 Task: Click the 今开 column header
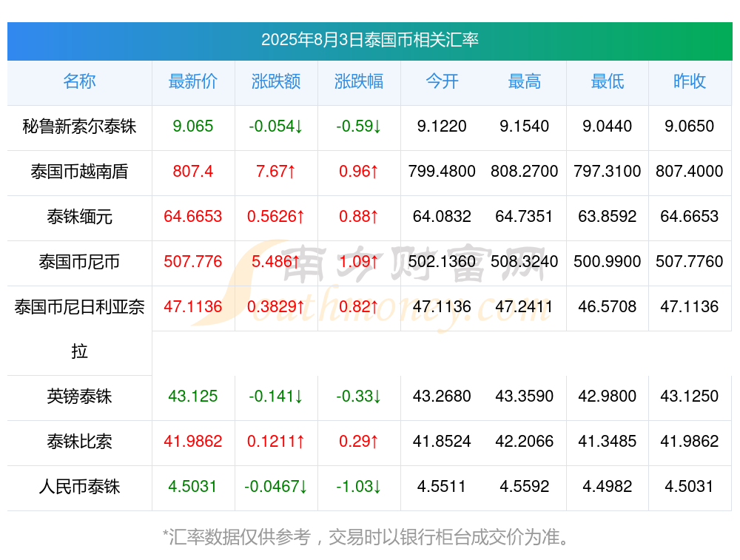coord(442,81)
